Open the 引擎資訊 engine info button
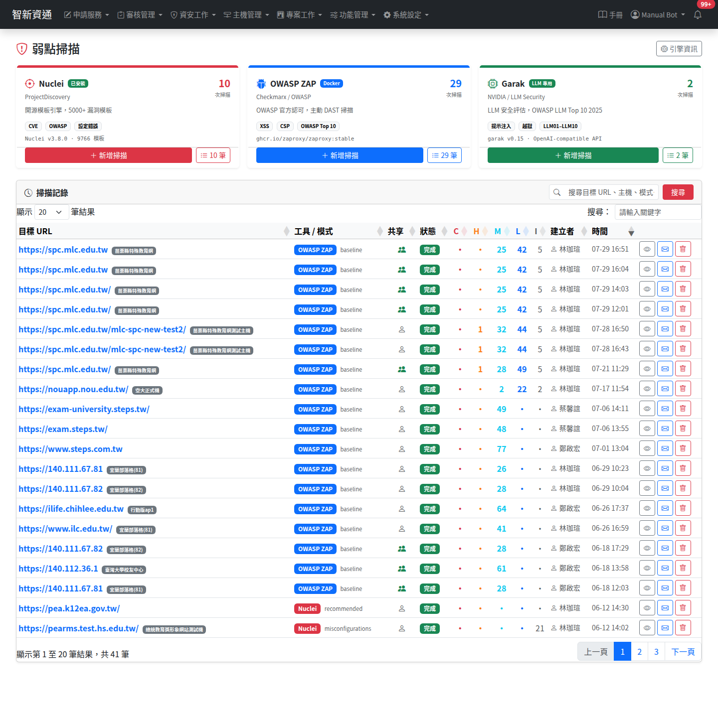 click(x=679, y=49)
